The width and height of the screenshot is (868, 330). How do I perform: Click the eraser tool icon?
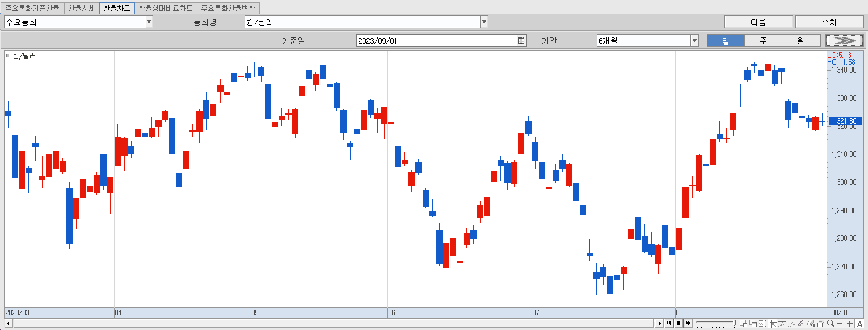[x=811, y=324]
